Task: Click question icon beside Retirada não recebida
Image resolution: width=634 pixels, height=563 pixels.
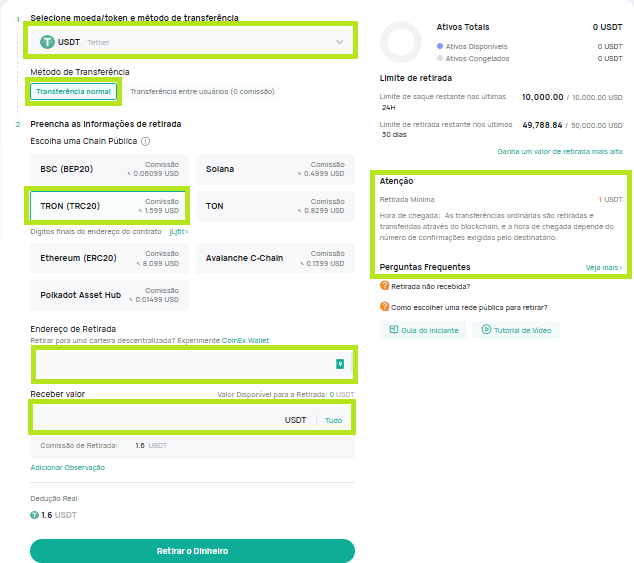Action: pyautogui.click(x=385, y=286)
